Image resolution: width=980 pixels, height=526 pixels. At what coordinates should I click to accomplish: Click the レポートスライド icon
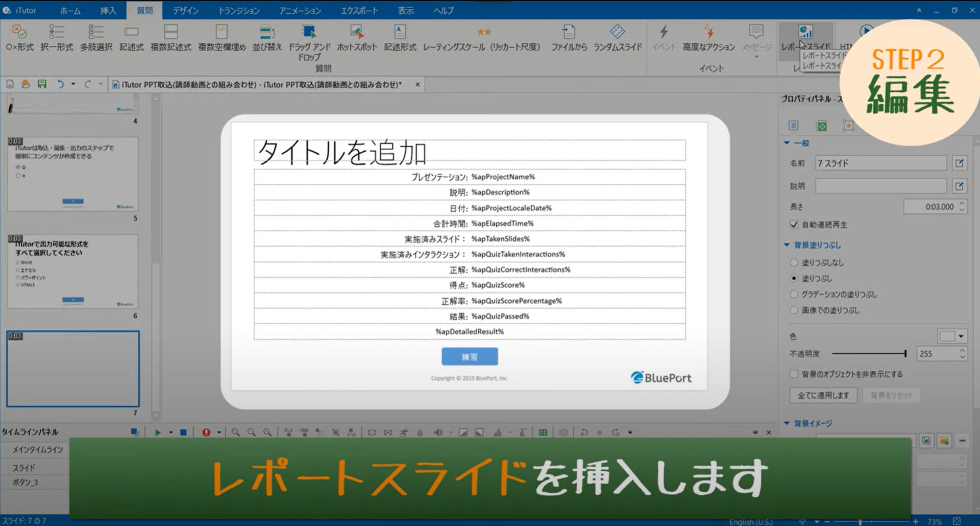[x=806, y=33]
